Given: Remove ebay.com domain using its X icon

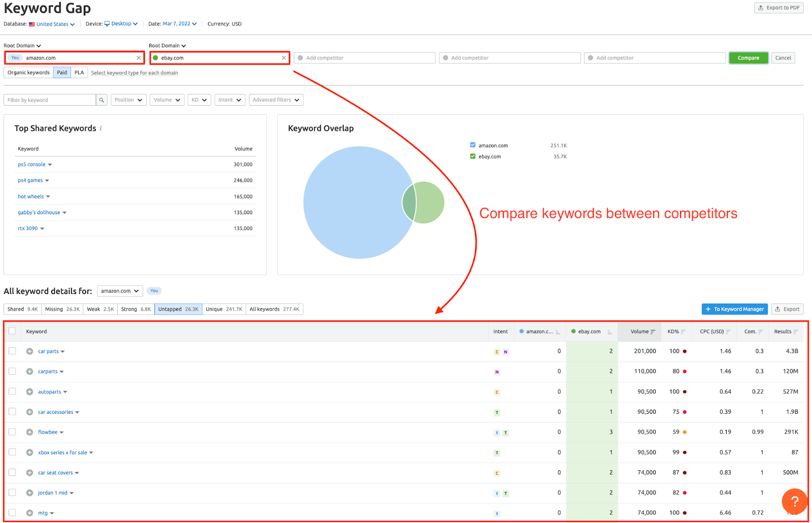Looking at the screenshot, I should coord(284,58).
